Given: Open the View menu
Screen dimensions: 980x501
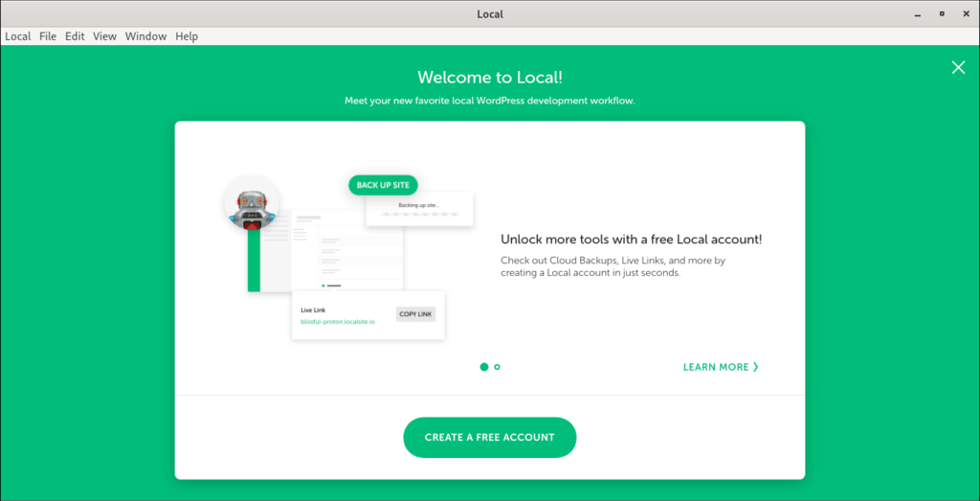Looking at the screenshot, I should coord(105,36).
